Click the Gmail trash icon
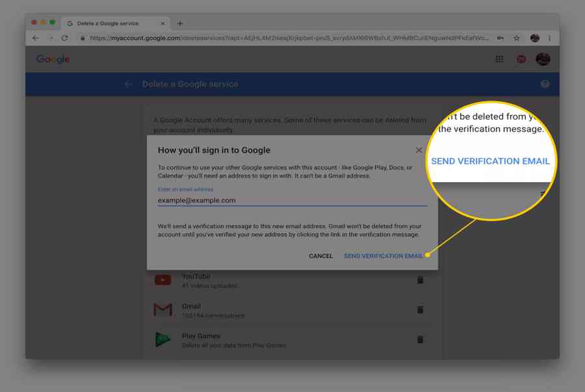Viewport: 585px width, 392px height. tap(420, 309)
